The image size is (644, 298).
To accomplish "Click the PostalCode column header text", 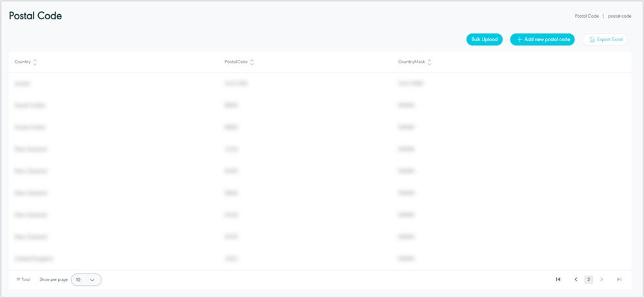I will click(x=236, y=63).
